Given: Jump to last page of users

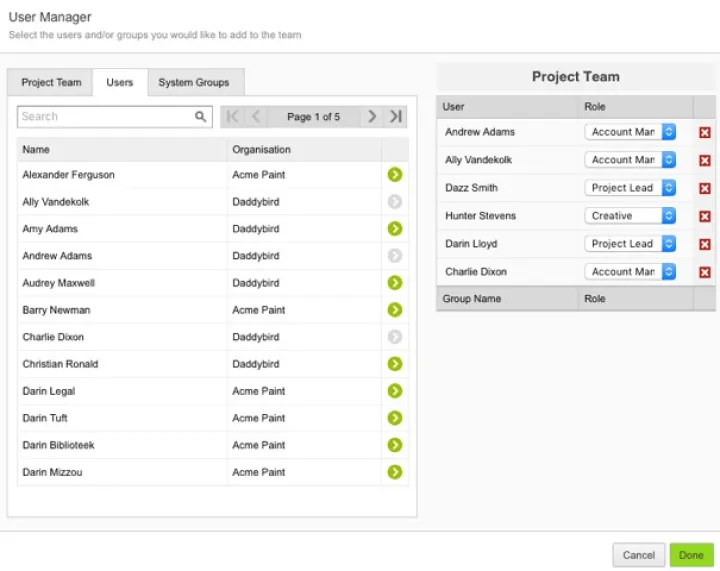Looking at the screenshot, I should click(x=396, y=117).
